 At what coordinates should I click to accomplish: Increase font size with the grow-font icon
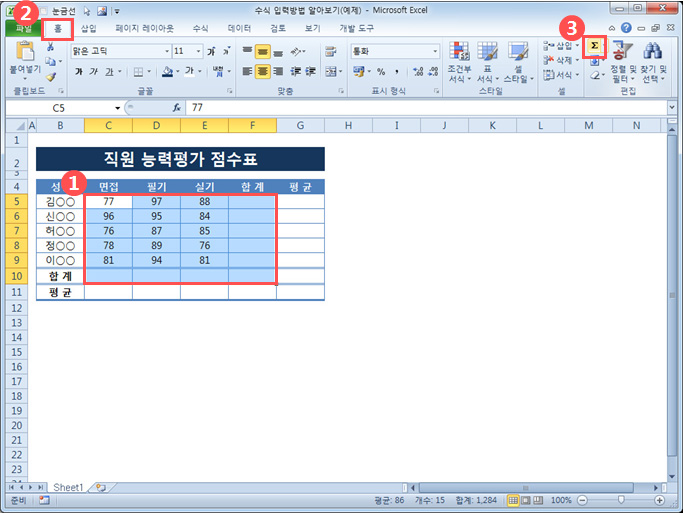point(212,51)
